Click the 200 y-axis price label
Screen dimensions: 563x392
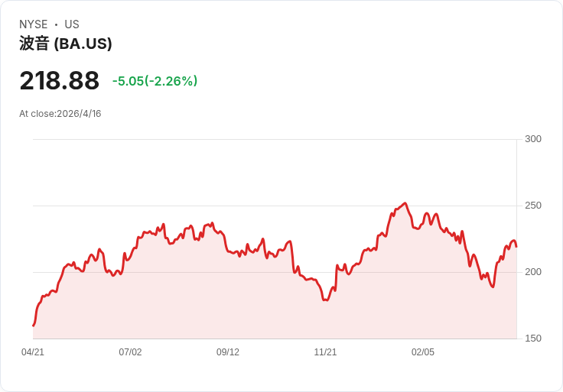[x=532, y=272]
